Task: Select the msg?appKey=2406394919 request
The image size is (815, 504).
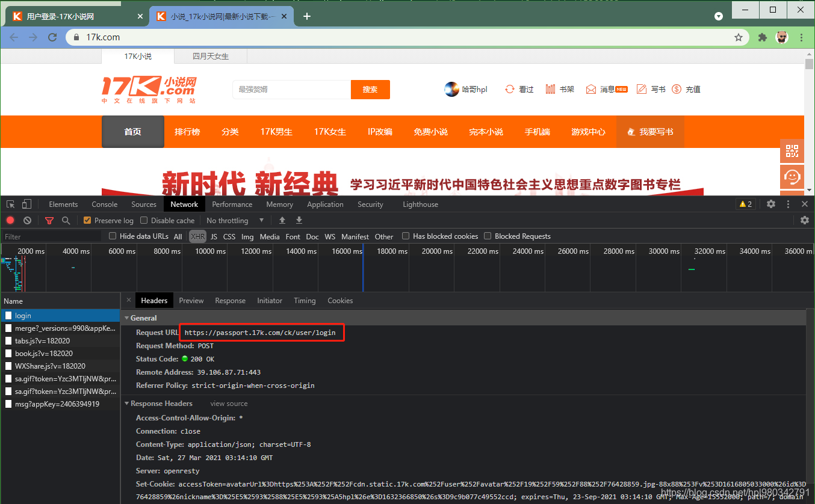Action: tap(60, 404)
